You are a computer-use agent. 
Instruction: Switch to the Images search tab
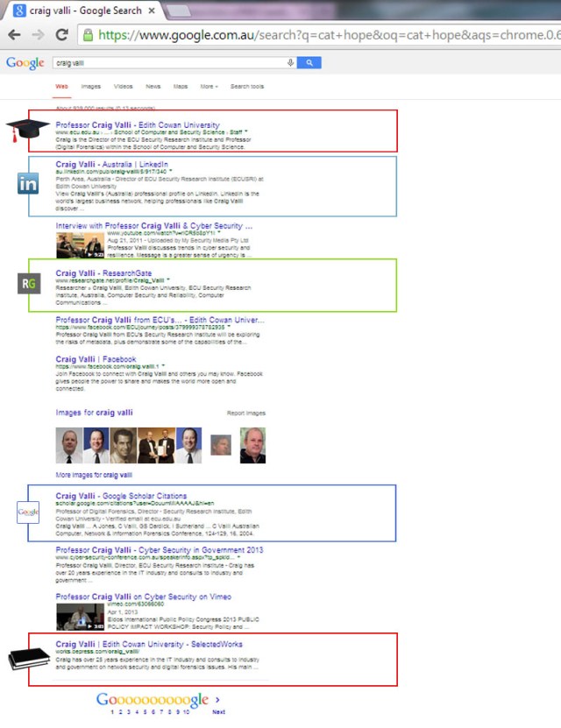[90, 87]
